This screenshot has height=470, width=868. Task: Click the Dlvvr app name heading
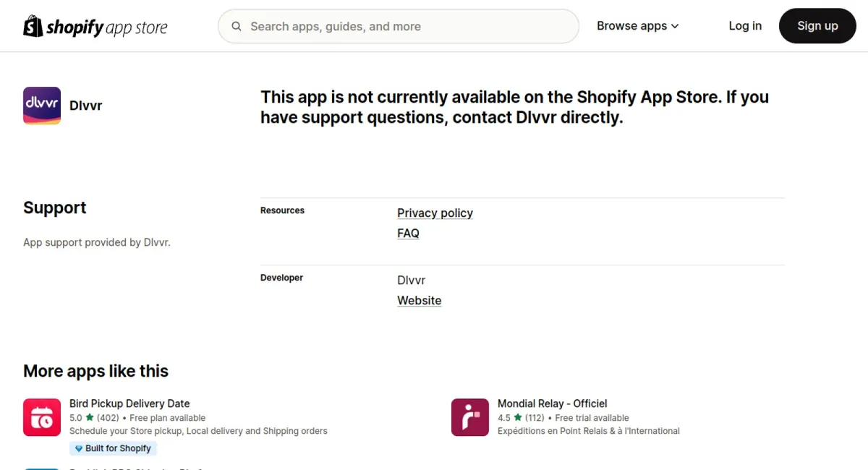click(85, 106)
